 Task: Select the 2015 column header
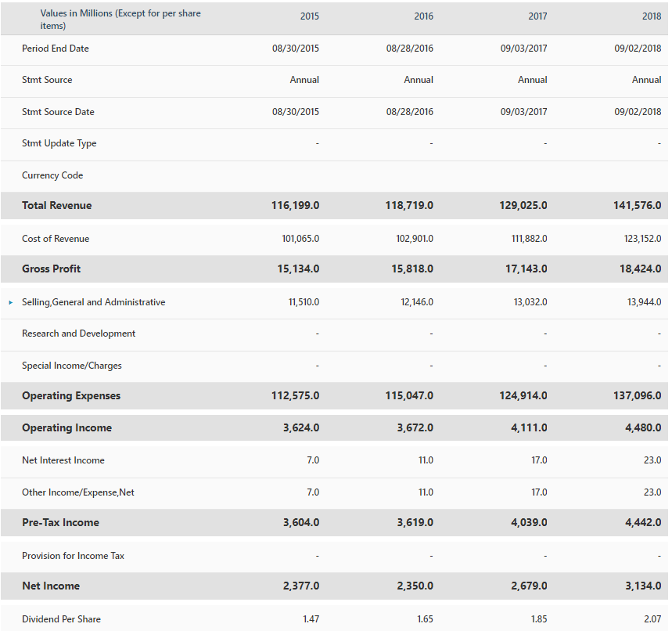[x=309, y=16]
